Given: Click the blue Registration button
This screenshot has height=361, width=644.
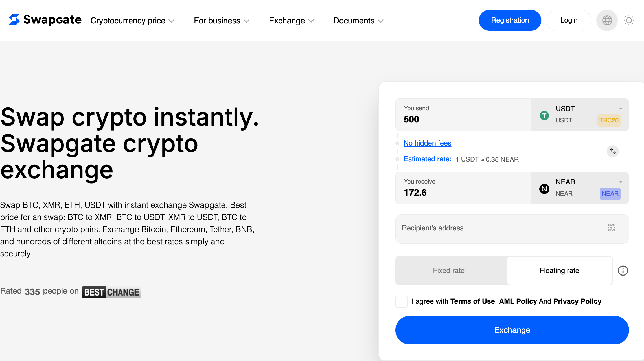Looking at the screenshot, I should click(x=510, y=20).
